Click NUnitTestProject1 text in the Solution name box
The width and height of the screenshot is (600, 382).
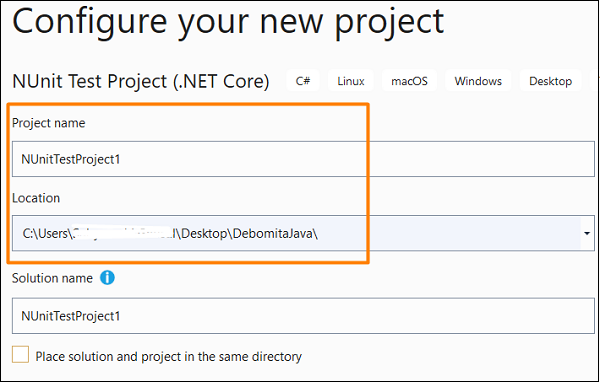pos(71,316)
